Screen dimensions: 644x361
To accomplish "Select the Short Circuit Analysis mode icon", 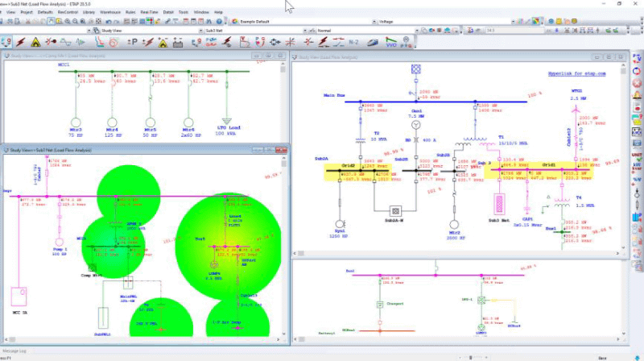I will tap(21, 42).
